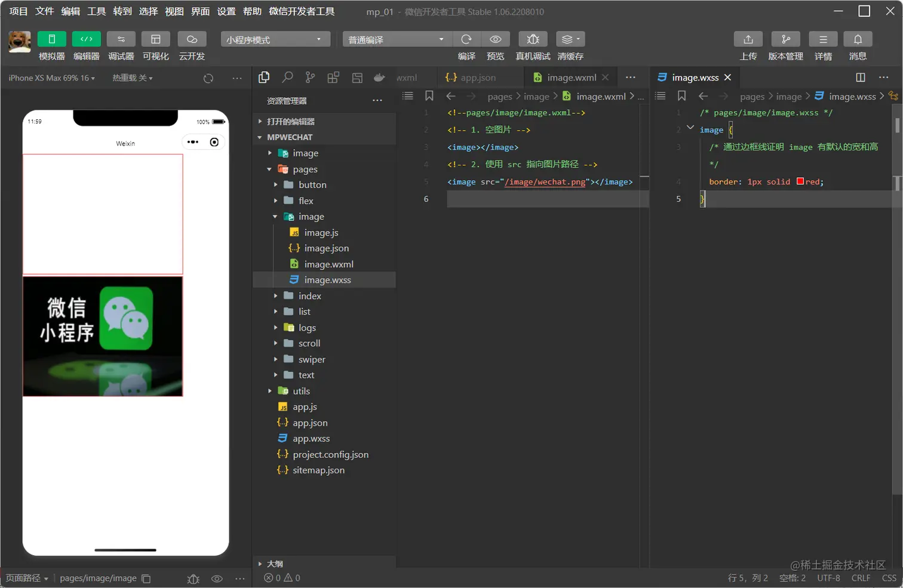Screen dimensions: 903x588
Task: Open the search icon in sidebar
Action: click(287, 78)
